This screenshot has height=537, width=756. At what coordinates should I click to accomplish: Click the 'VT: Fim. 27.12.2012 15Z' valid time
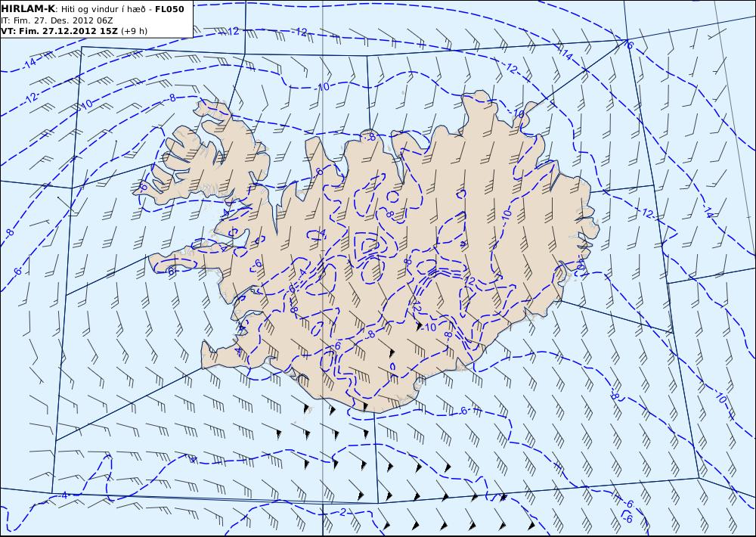click(59, 31)
